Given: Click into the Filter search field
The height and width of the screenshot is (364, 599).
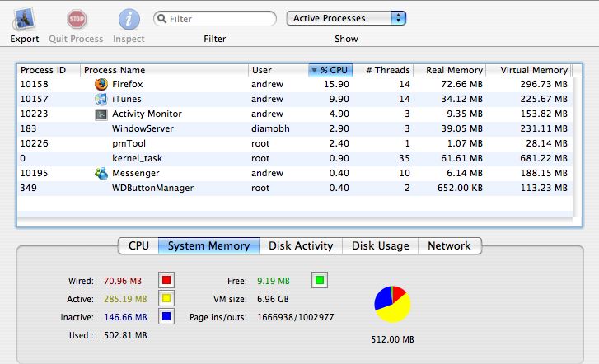Looking at the screenshot, I should 215,19.
